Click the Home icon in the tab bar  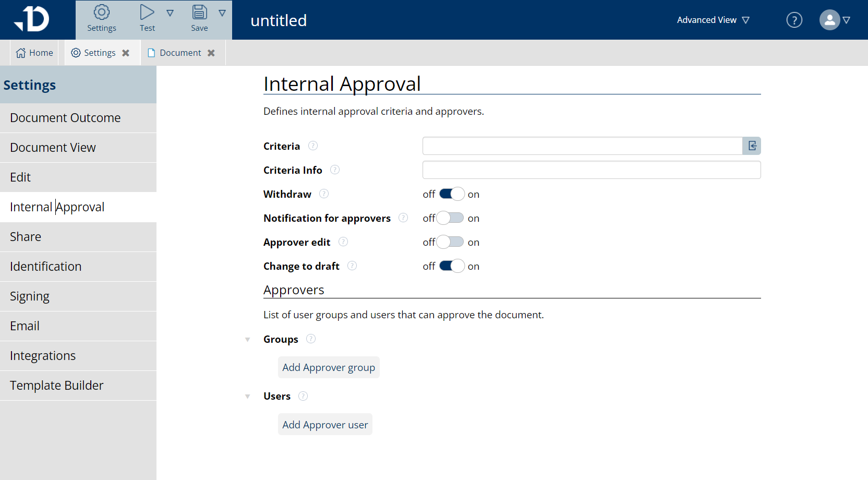click(x=20, y=52)
